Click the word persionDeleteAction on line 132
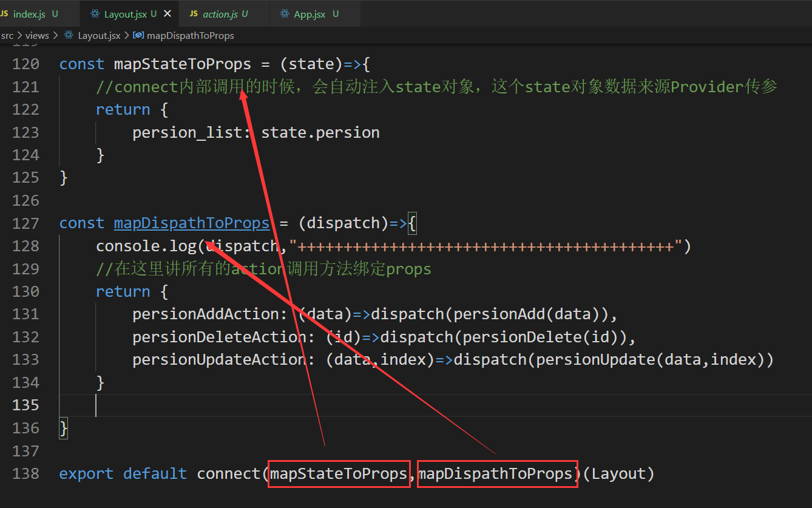The width and height of the screenshot is (812, 508). click(x=216, y=336)
